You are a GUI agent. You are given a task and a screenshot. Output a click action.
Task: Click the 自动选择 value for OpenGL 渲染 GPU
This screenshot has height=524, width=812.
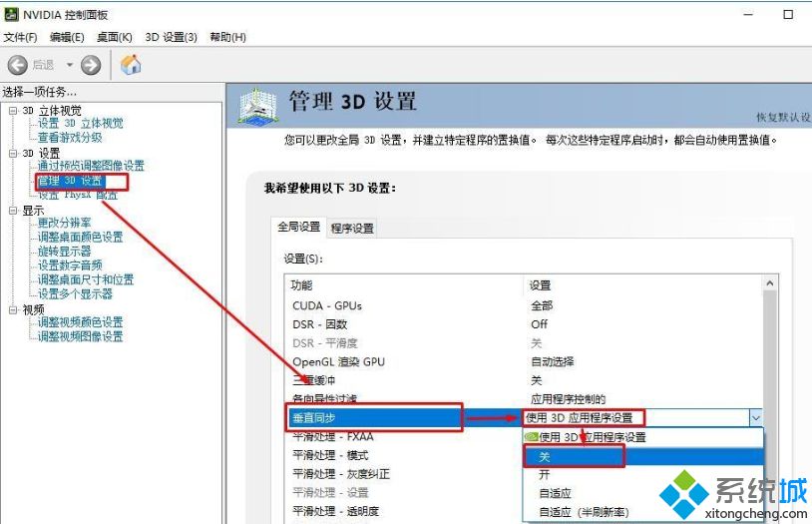pyautogui.click(x=553, y=361)
